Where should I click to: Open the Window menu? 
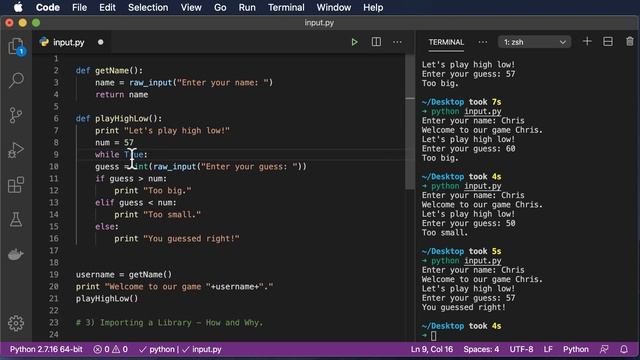coord(333,7)
